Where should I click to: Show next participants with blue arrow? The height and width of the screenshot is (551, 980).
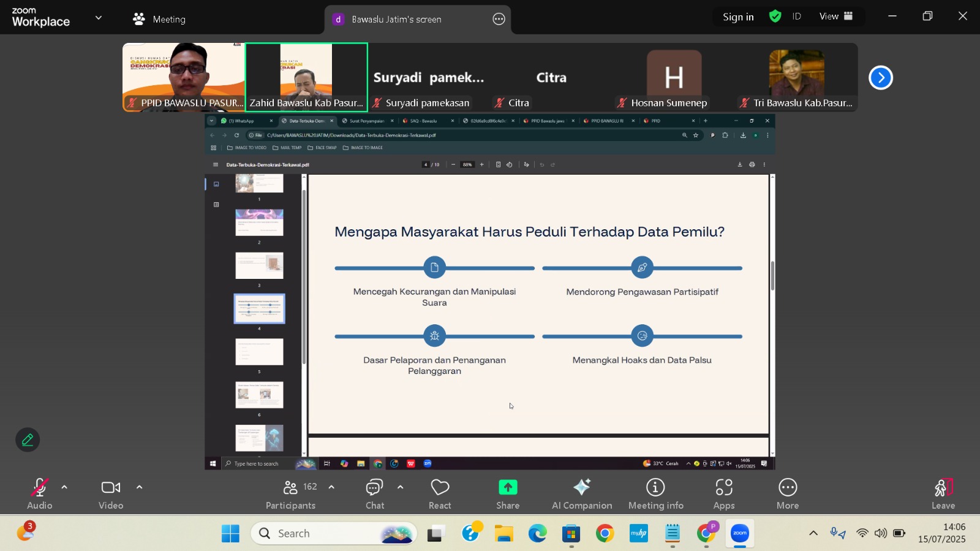[880, 78]
